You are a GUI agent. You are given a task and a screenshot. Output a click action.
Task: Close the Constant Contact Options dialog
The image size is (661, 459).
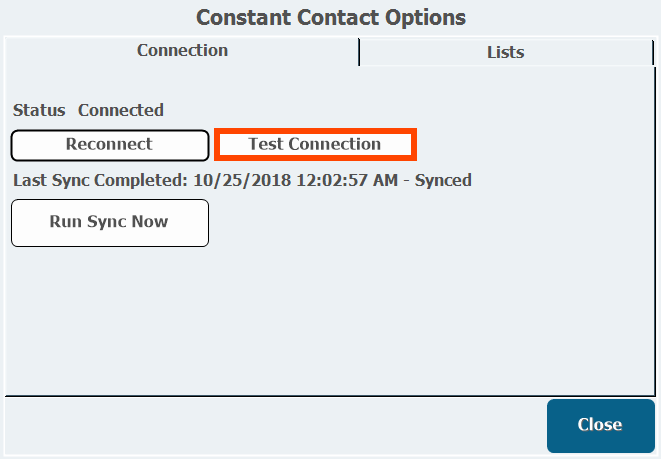pos(599,425)
